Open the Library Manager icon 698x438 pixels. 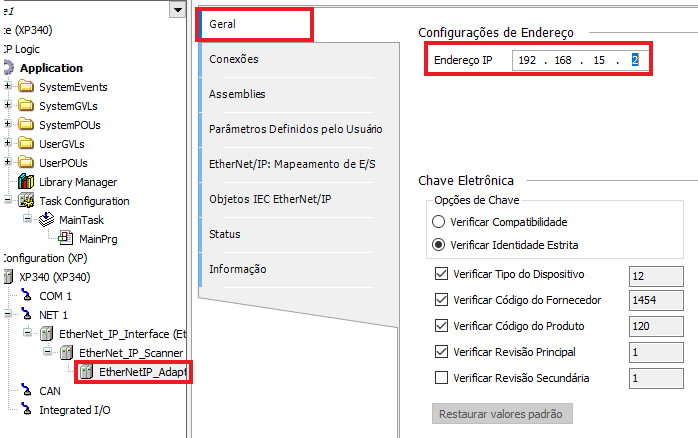27,182
